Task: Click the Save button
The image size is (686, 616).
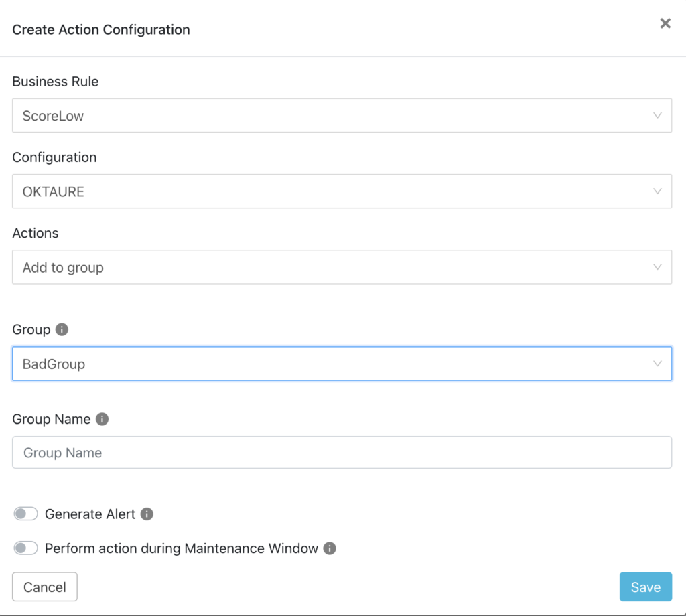Action: pos(645,587)
